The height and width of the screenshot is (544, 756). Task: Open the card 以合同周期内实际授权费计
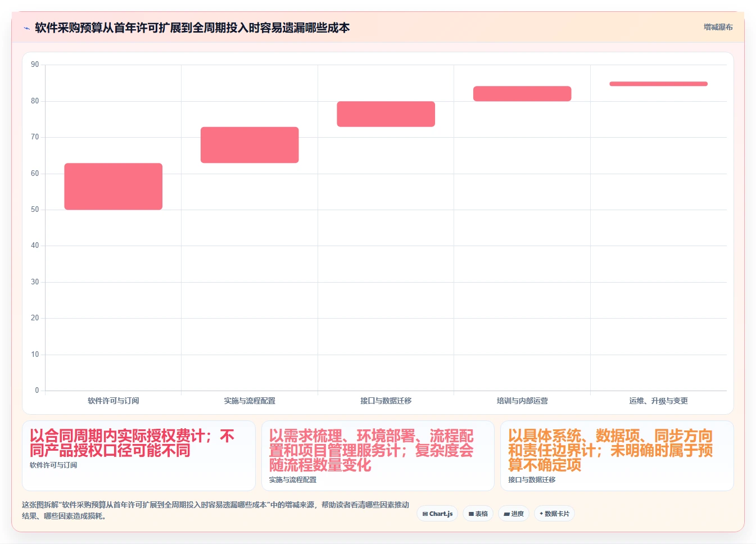click(x=139, y=456)
